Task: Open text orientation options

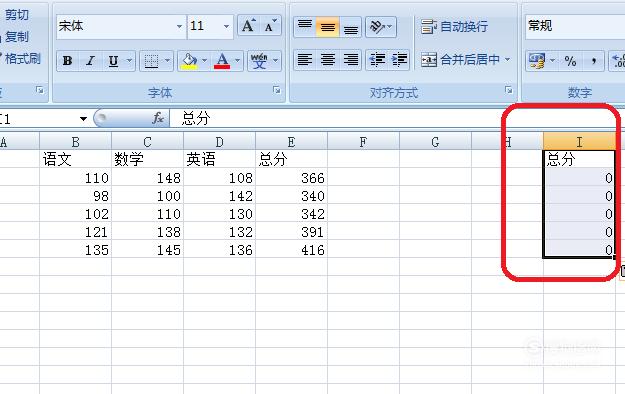Action: pos(381,26)
